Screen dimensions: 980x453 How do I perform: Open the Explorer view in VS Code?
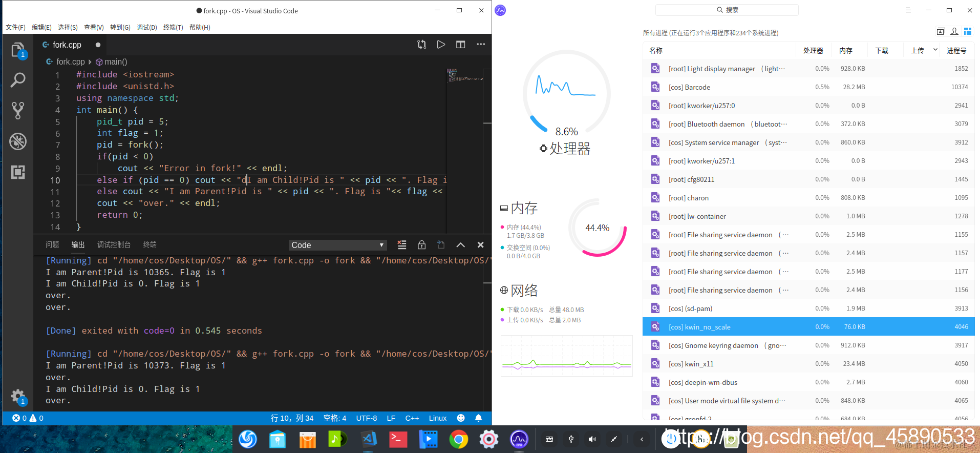[x=18, y=50]
